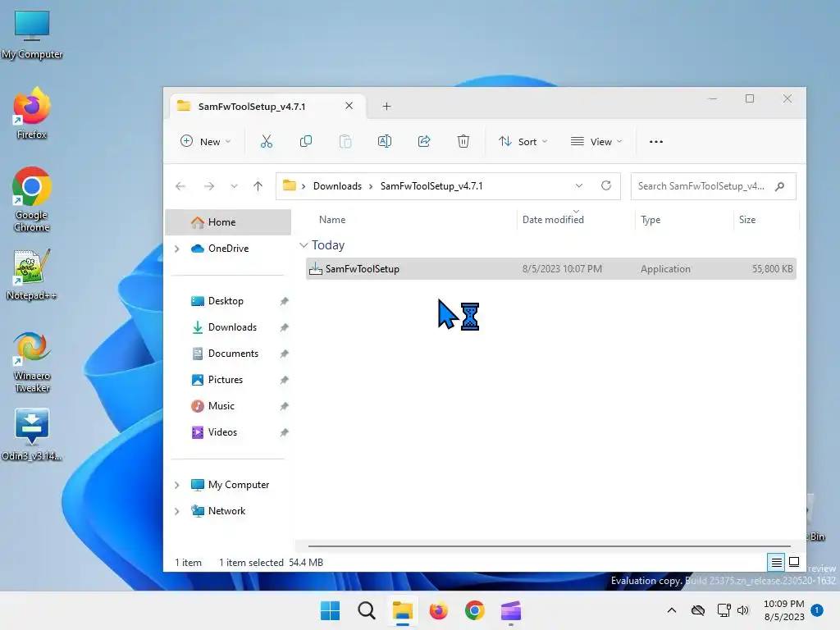Image resolution: width=840 pixels, height=630 pixels.
Task: Add a new Explorer tab
Action: pos(387,107)
